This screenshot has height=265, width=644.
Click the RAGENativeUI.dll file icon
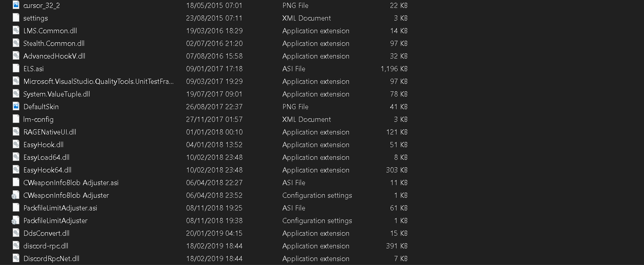16,132
